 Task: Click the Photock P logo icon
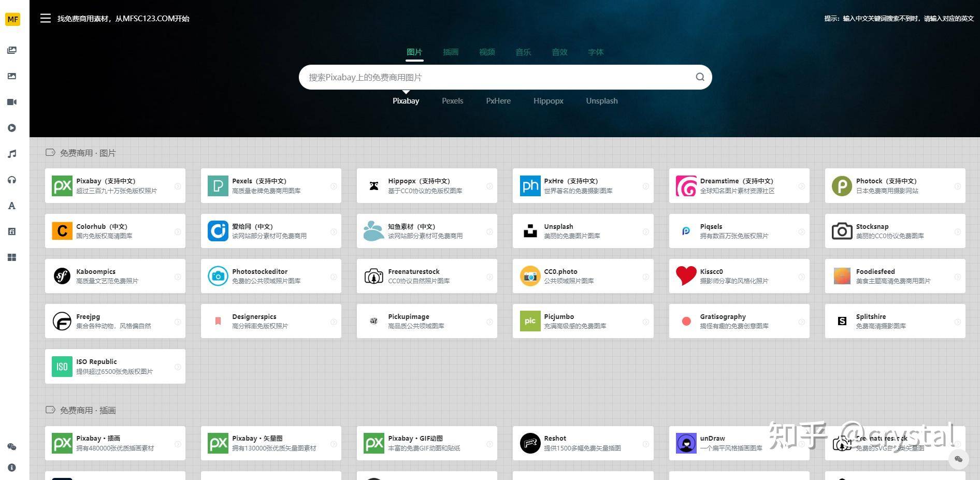pos(842,186)
